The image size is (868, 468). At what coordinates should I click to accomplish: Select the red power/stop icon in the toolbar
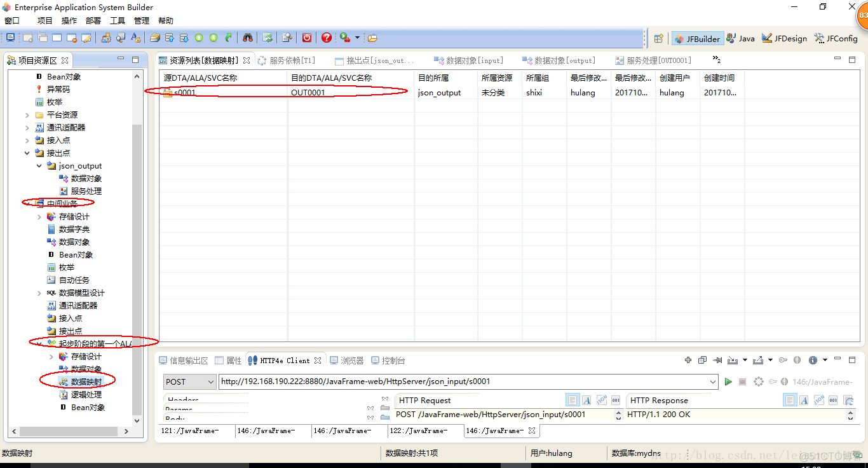pos(306,38)
